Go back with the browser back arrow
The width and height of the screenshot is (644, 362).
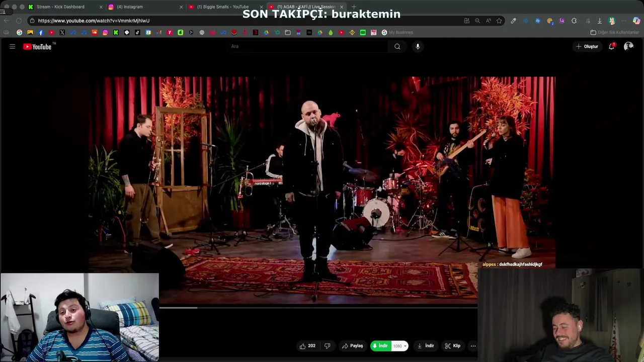coord(6,21)
